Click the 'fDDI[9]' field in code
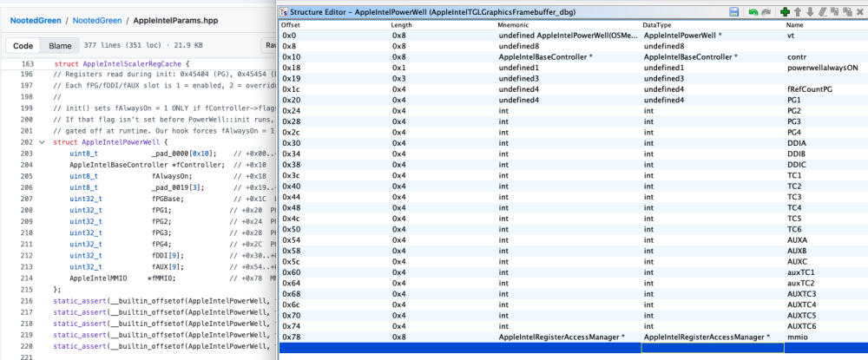 tap(168, 255)
